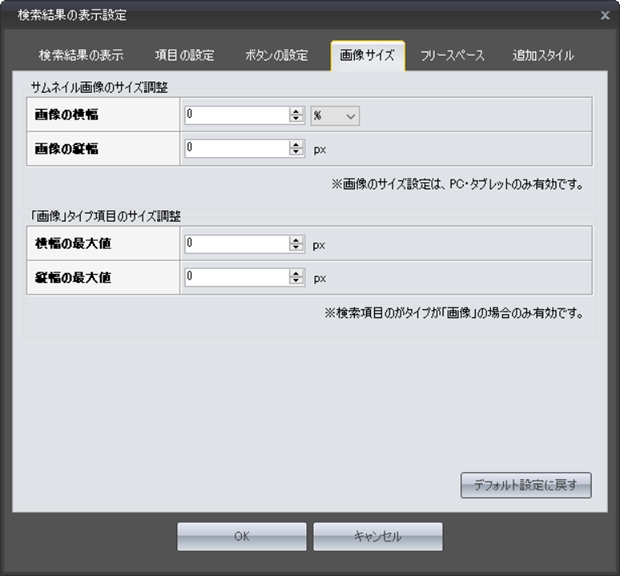
Task: Select the ボタンの設定 tab
Action: [x=276, y=56]
